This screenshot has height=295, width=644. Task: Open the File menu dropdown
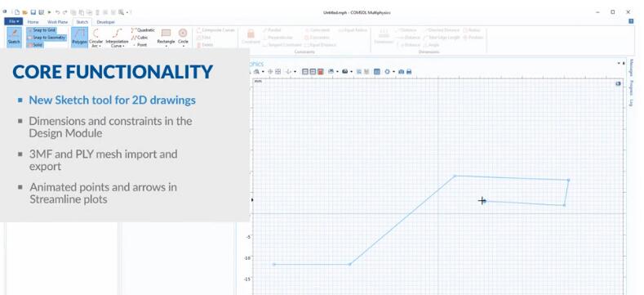click(14, 21)
